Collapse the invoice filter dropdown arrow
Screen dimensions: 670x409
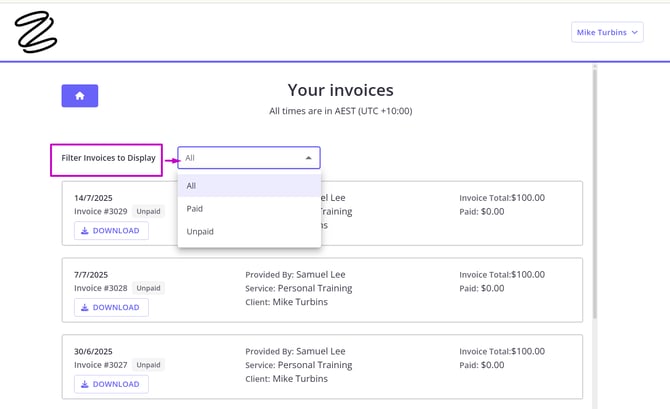[x=307, y=158]
